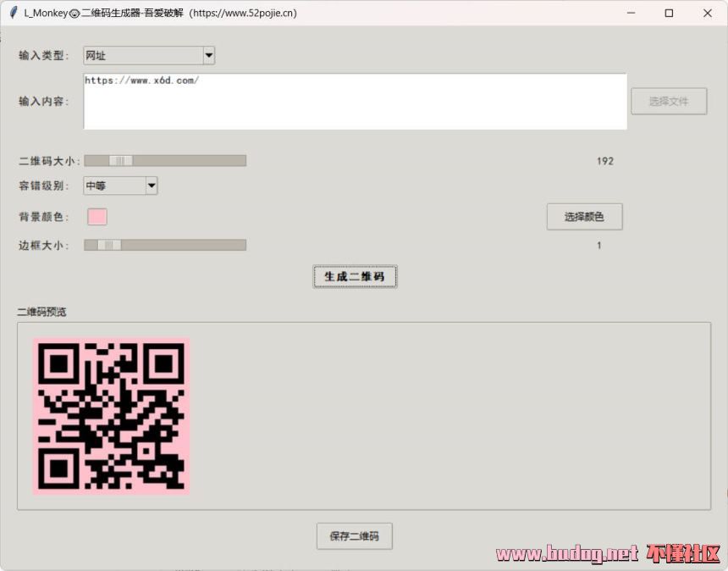Minimize the QR generator window

[x=631, y=13]
